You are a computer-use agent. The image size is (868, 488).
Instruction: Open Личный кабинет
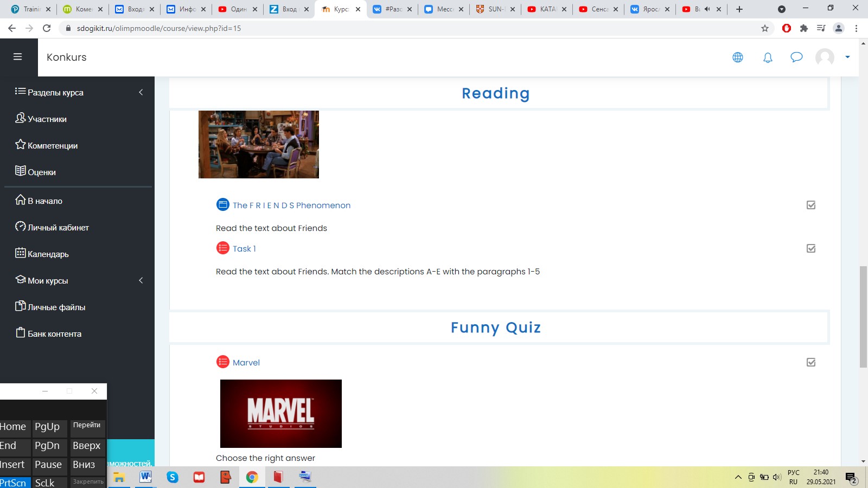(x=58, y=227)
